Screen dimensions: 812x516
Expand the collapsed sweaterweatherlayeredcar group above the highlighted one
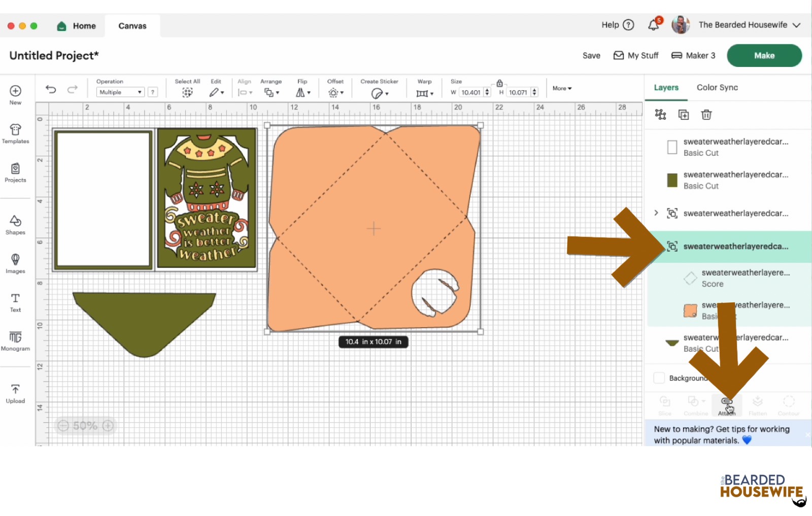pos(656,213)
